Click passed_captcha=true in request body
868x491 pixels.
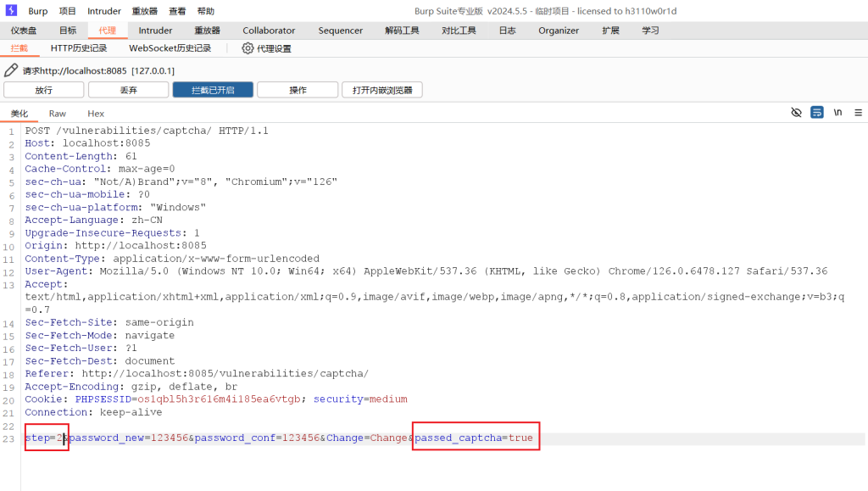(474, 438)
